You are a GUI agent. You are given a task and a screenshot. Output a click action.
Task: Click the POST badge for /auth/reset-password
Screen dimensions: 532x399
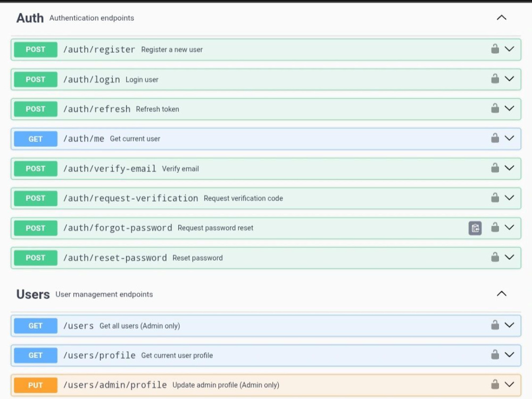36,258
